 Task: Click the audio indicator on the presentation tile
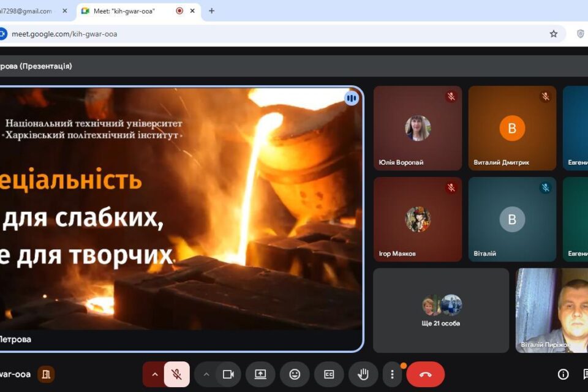[352, 98]
